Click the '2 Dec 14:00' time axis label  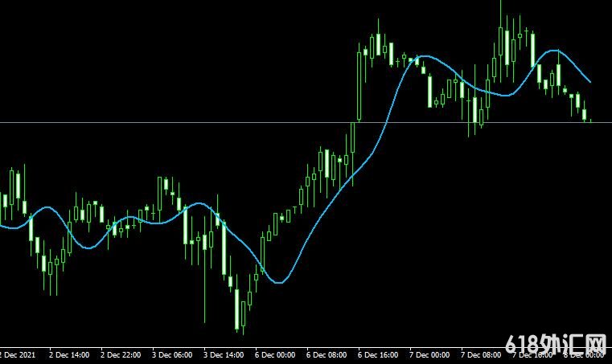click(69, 355)
